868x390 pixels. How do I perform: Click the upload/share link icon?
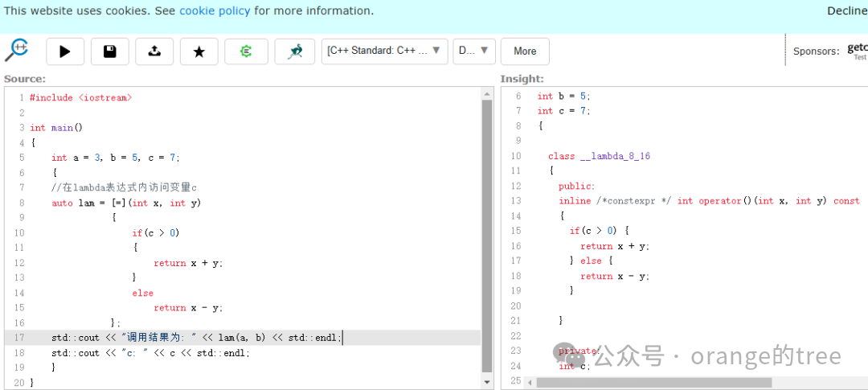154,51
